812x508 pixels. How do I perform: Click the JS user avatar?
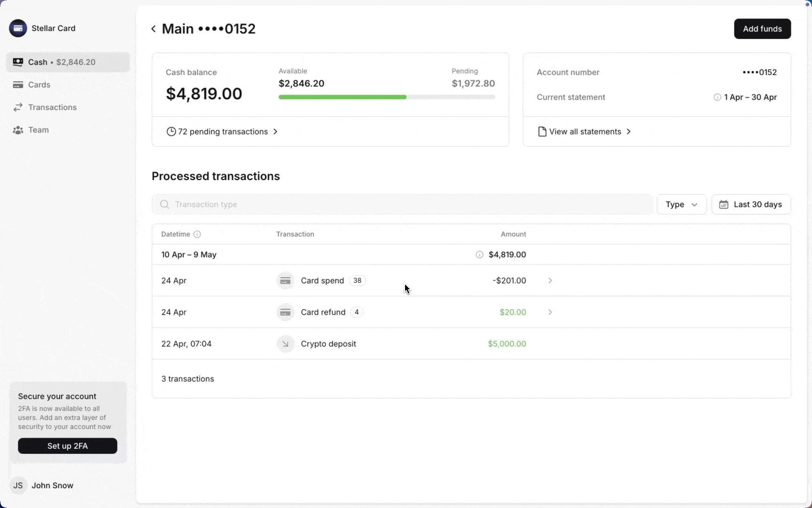(x=18, y=485)
